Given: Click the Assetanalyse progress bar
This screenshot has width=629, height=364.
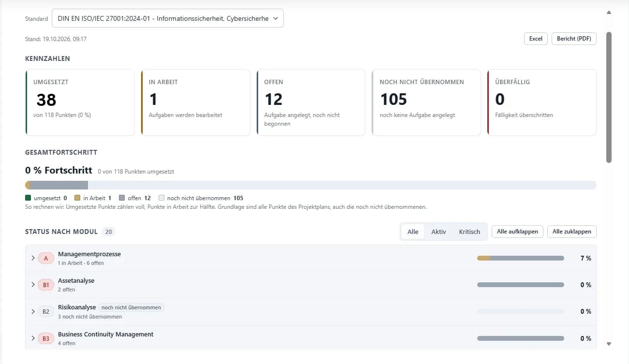Looking at the screenshot, I should click(521, 285).
